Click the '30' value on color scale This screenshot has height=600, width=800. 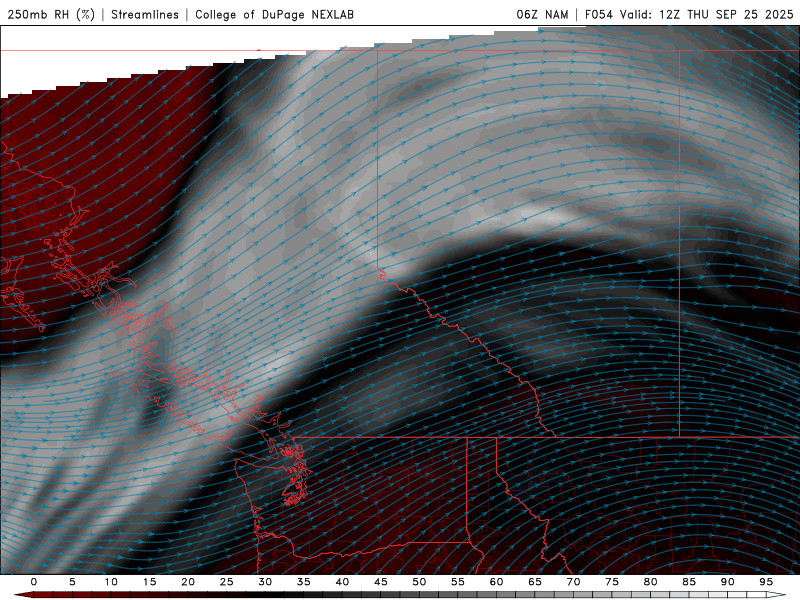pyautogui.click(x=265, y=582)
